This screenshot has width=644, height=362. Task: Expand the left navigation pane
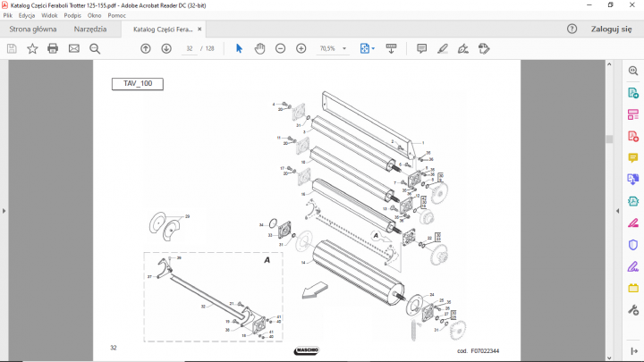tap(4, 210)
